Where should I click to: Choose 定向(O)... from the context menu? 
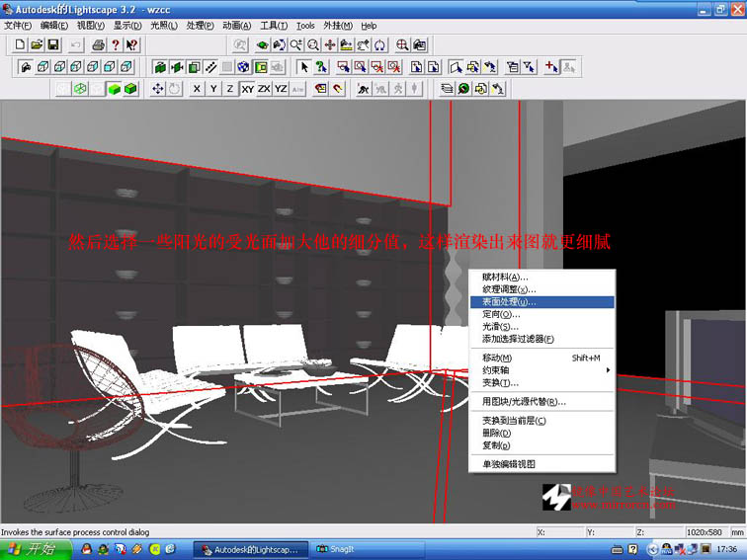click(x=542, y=314)
